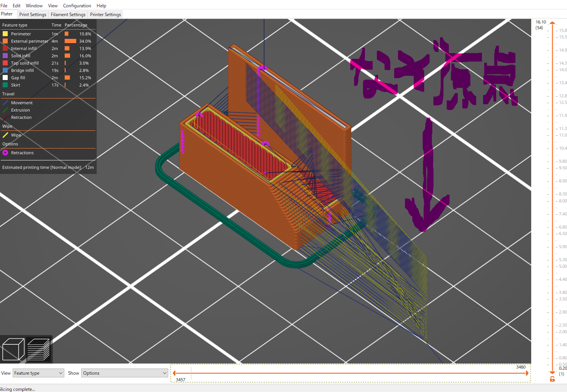The image size is (567, 392).
Task: Toggle Extrusion travel line visibility
Action: tap(5, 110)
